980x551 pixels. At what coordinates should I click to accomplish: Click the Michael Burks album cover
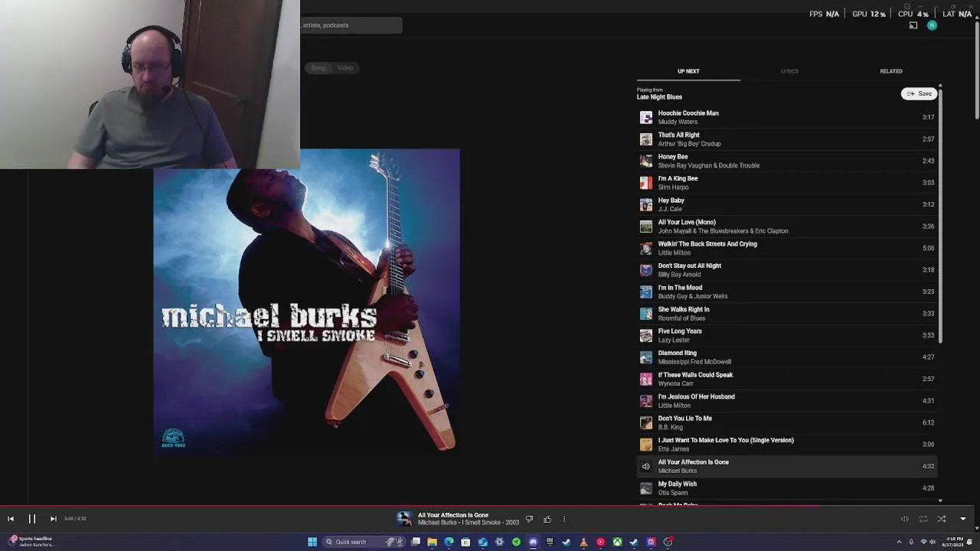tap(306, 302)
